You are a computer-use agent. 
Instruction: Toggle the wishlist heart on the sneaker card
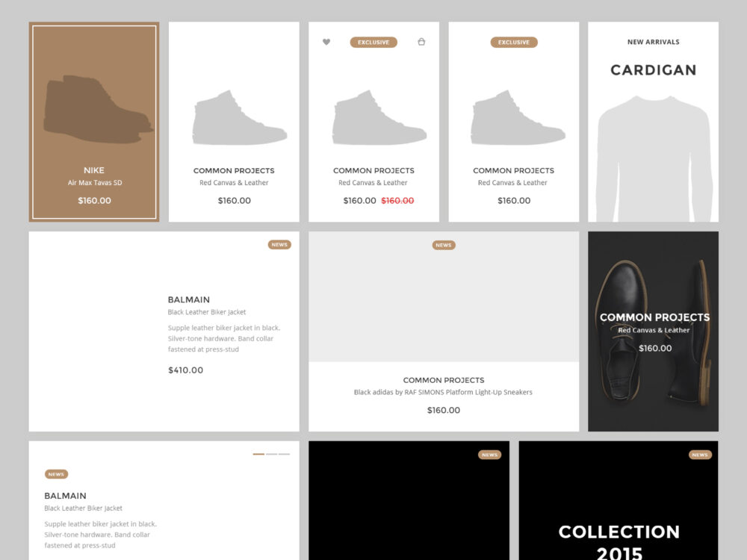click(x=326, y=43)
